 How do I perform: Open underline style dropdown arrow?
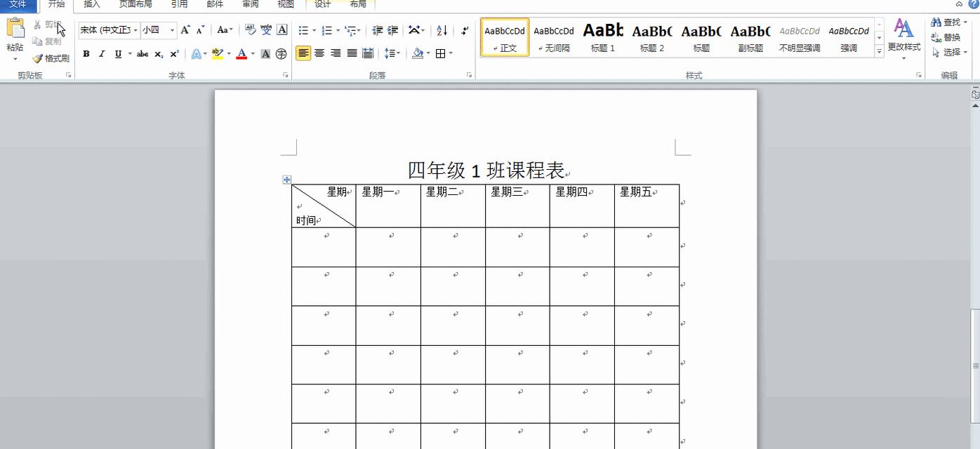pos(130,54)
